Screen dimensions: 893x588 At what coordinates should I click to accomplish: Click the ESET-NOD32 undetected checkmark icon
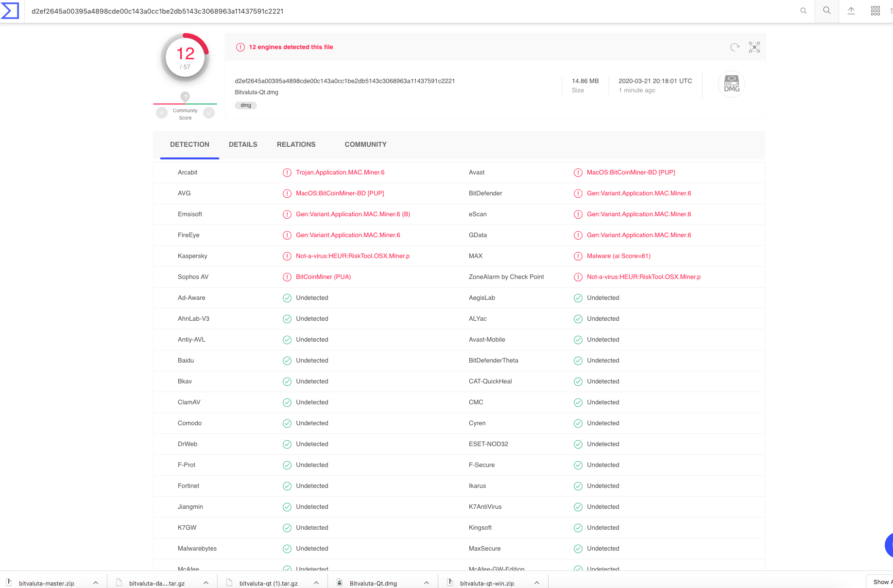pyautogui.click(x=578, y=444)
